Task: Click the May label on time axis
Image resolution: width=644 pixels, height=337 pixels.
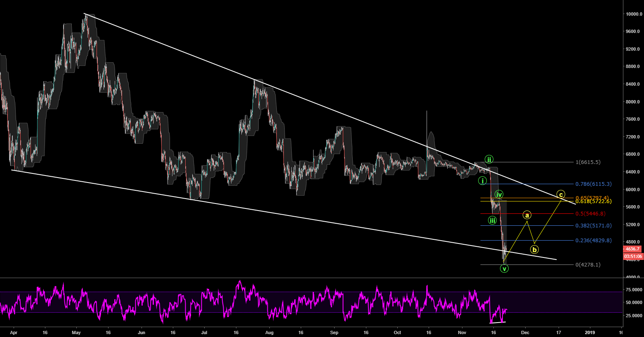Action: tap(76, 332)
